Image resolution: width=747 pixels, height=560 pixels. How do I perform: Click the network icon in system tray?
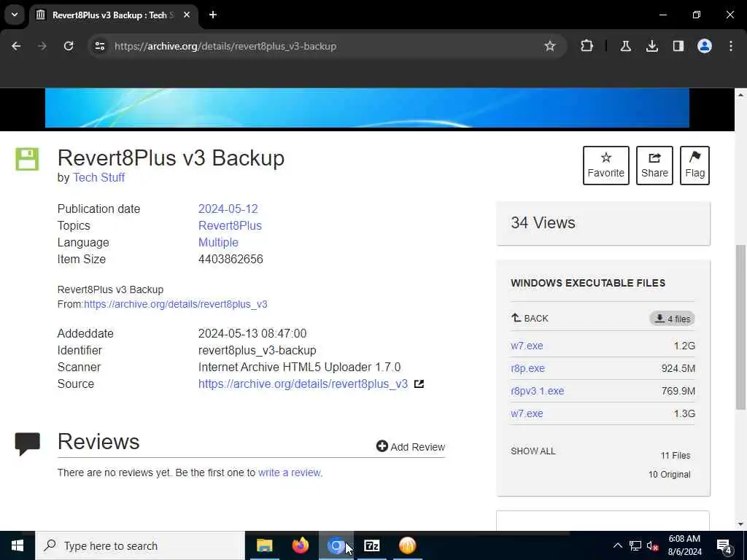coord(635,545)
